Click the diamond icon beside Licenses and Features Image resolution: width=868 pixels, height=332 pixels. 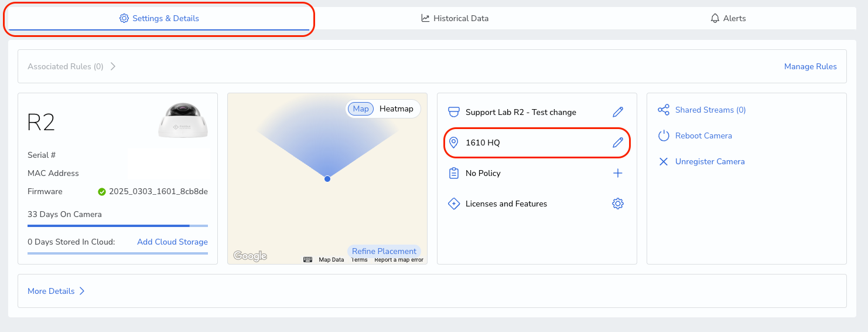(x=453, y=204)
